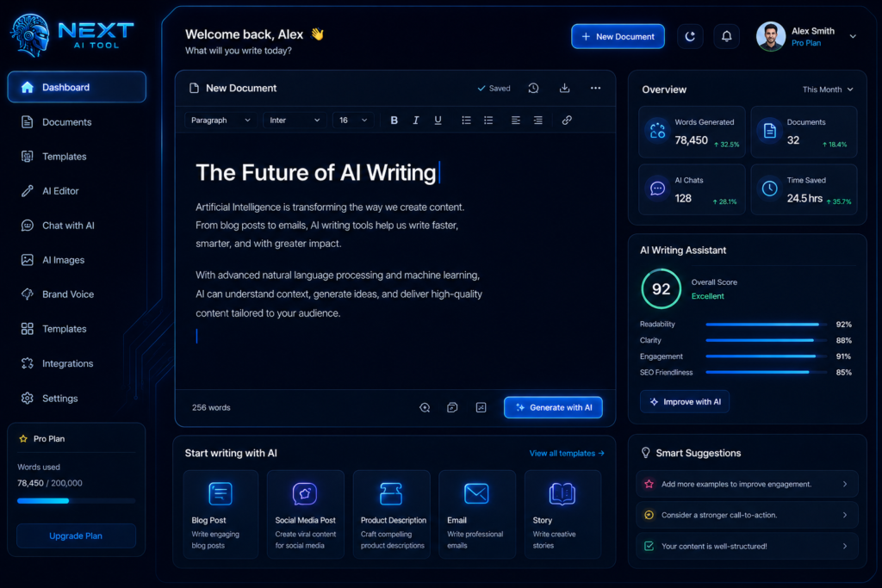Click the Pro Plan star icon
This screenshot has height=588, width=882.
[23, 438]
